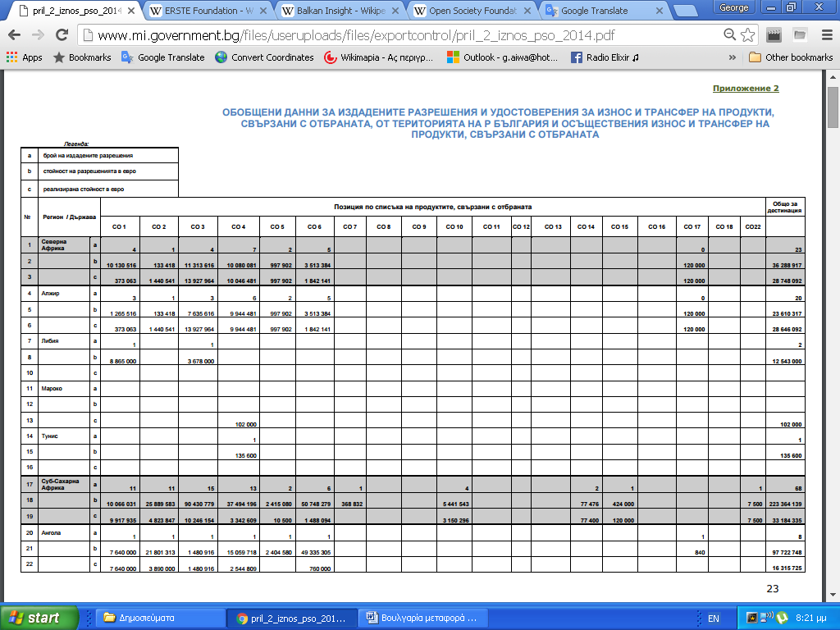Open Chrome menu hamburger icon
Screen dimensions: 840x630
click(827, 35)
